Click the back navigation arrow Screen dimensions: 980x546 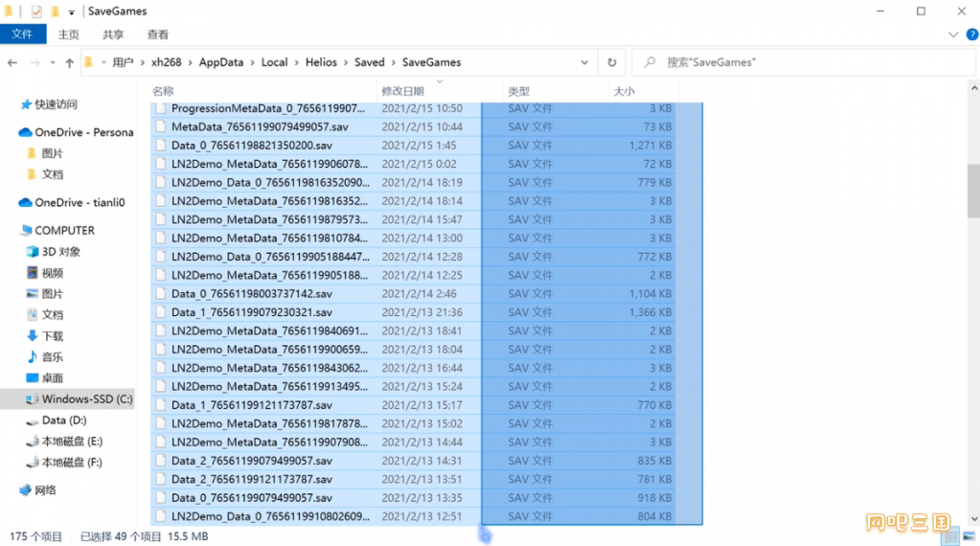[x=12, y=62]
